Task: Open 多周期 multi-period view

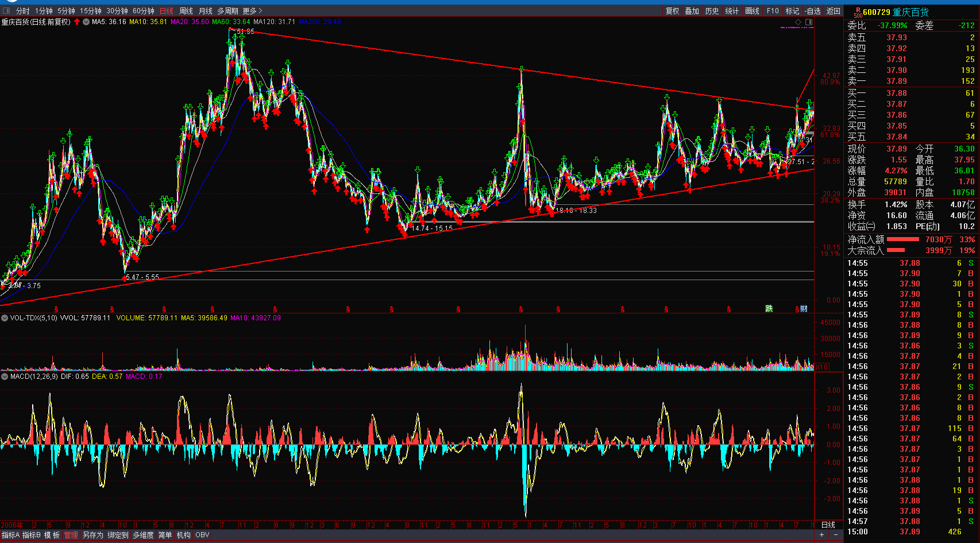Action: tap(227, 11)
